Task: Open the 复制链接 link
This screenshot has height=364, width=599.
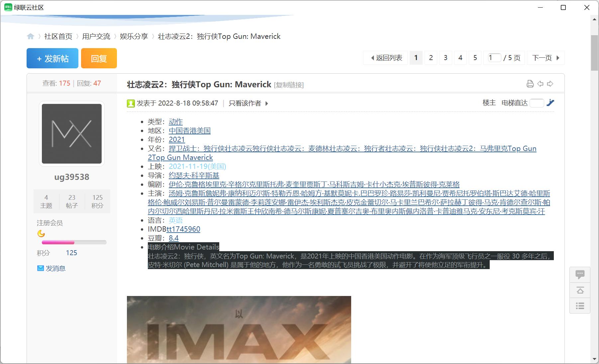Action: tap(289, 85)
